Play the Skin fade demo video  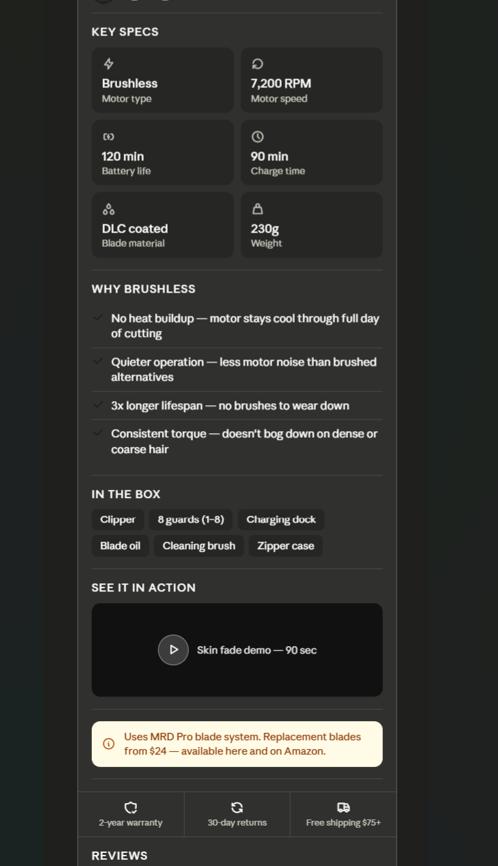[x=173, y=650]
